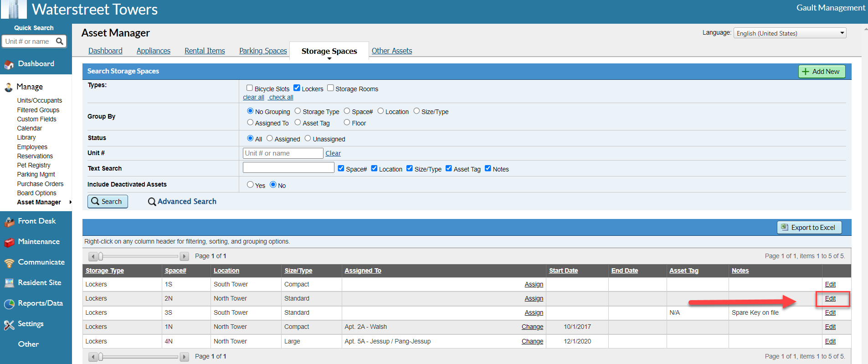Uncheck Asset Tag text search checkbox

point(448,168)
